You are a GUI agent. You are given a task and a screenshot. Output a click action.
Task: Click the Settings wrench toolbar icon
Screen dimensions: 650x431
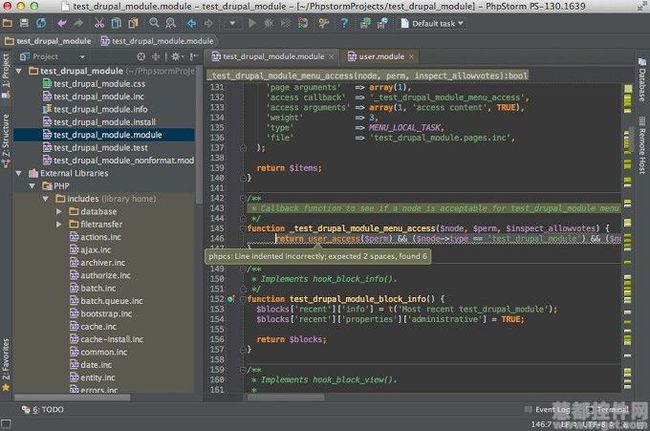[x=323, y=23]
